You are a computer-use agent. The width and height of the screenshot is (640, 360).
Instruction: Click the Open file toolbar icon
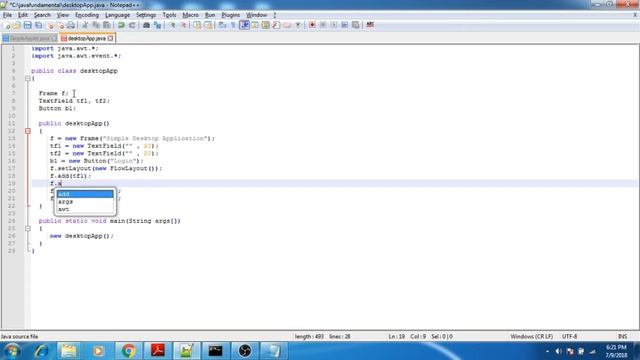pyautogui.click(x=17, y=25)
